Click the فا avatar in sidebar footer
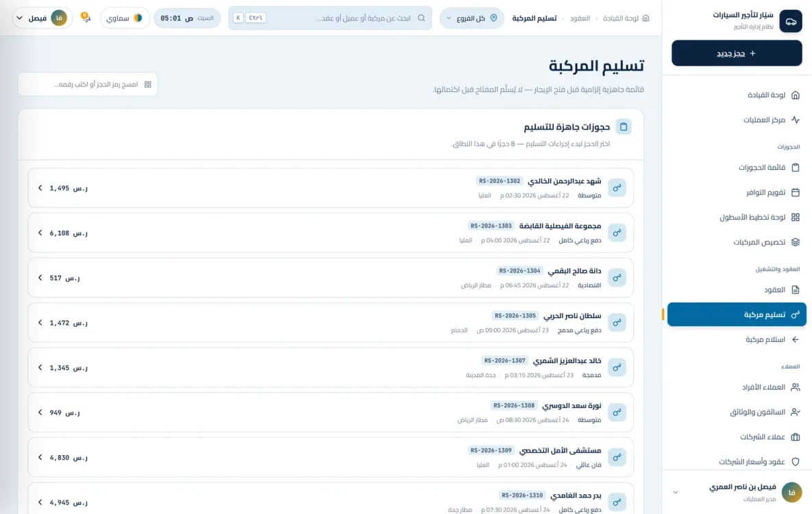Screen dimensions: 812x514 [791, 492]
